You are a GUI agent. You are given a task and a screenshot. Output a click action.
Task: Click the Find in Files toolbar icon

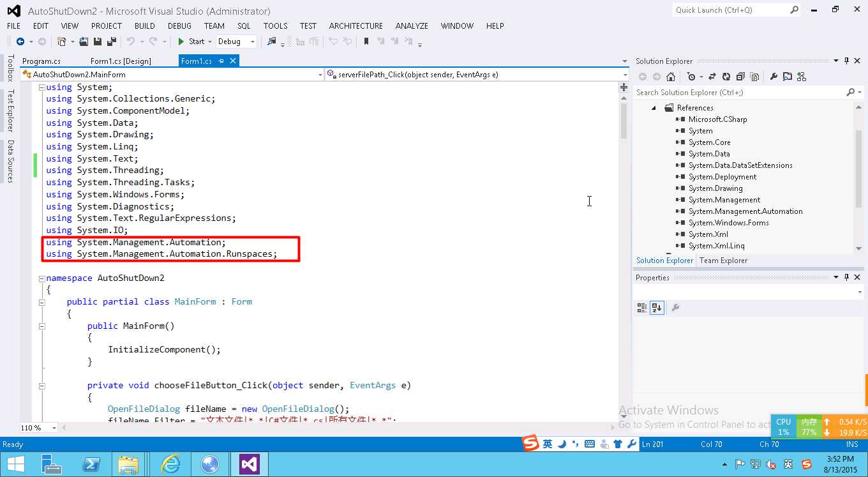pyautogui.click(x=272, y=42)
